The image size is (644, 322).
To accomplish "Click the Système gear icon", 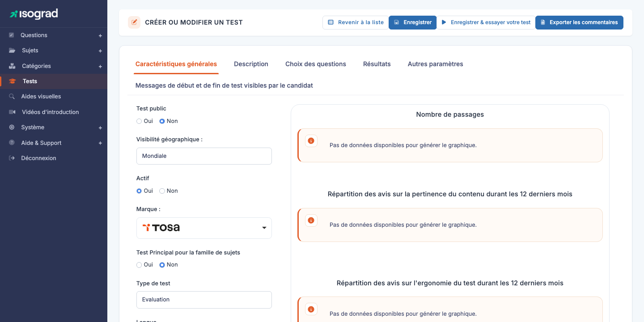I will pyautogui.click(x=12, y=127).
